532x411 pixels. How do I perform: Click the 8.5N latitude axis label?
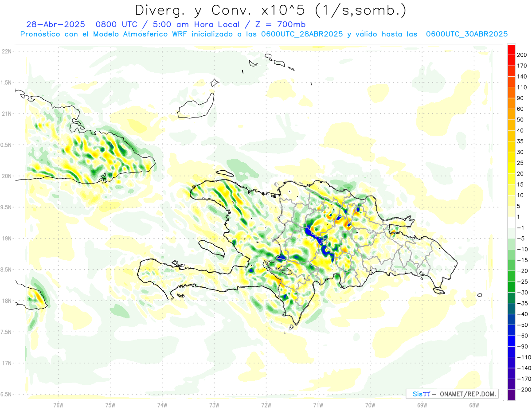(x=6, y=270)
